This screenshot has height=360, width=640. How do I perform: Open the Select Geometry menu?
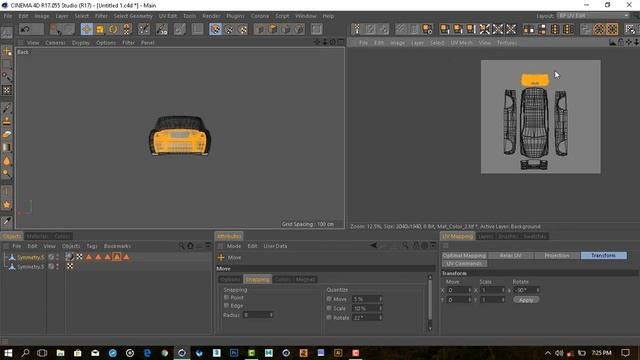coord(133,16)
